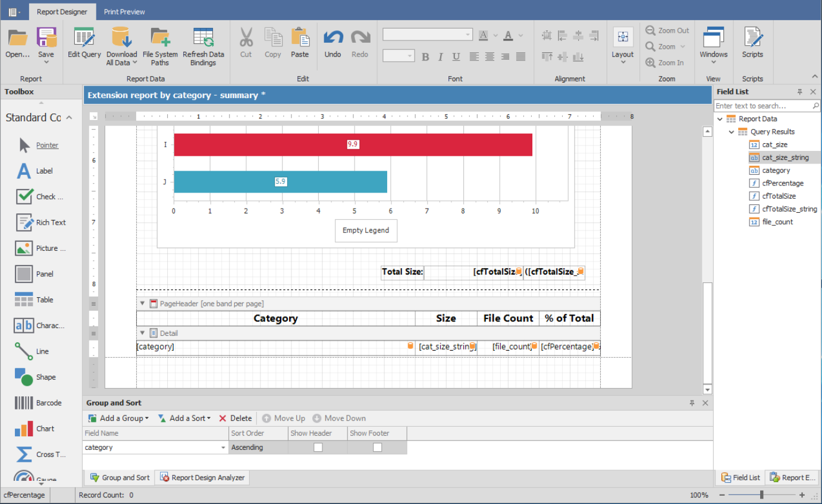Click the Delete button in Group and Sort
Image resolution: width=822 pixels, height=504 pixels.
pyautogui.click(x=236, y=418)
